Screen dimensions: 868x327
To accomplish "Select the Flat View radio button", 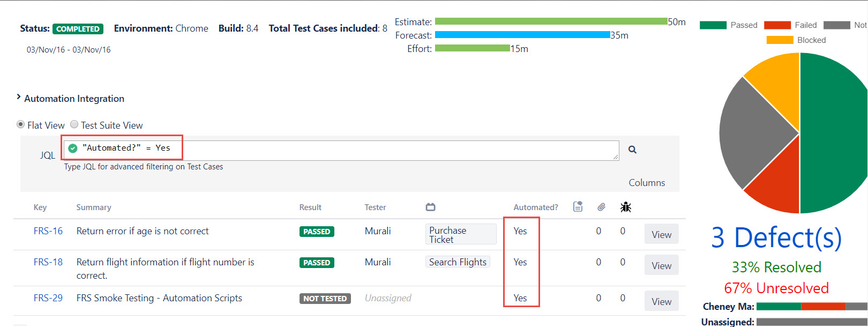I will tap(21, 124).
